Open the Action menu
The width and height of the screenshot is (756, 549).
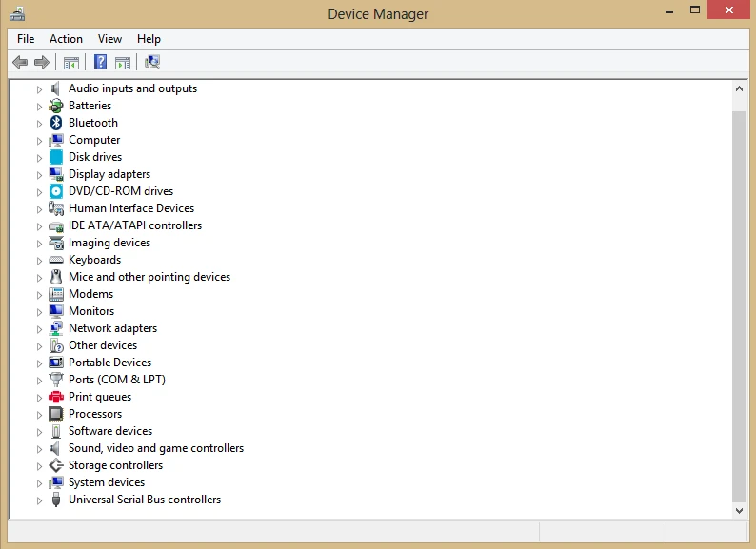(x=66, y=39)
